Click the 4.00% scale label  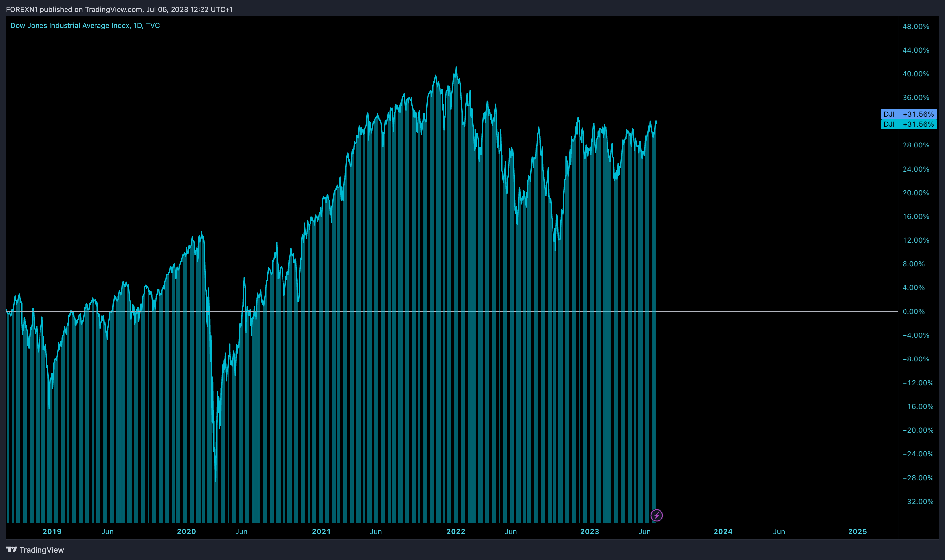click(x=914, y=287)
